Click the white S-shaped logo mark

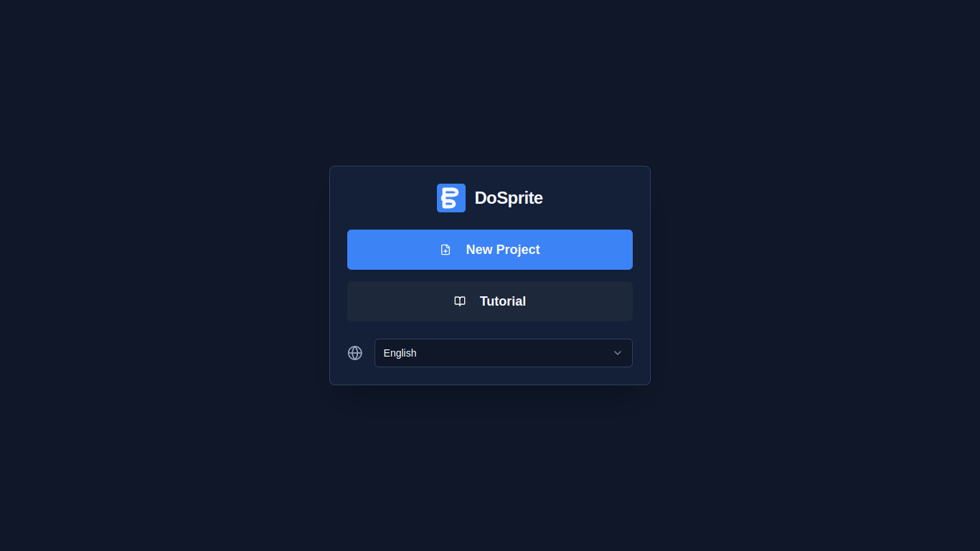coord(450,198)
